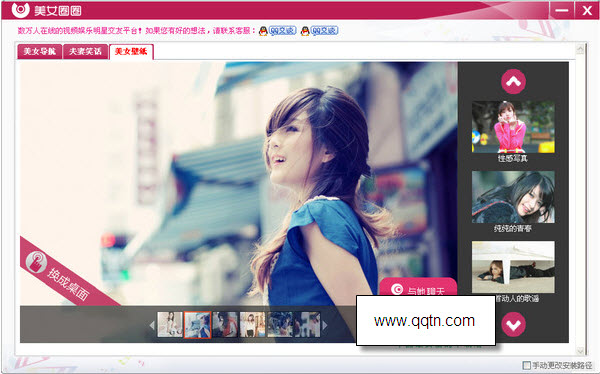Select the 美女壁纸 tab
Image resolution: width=600 pixels, height=374 pixels.
click(131, 52)
